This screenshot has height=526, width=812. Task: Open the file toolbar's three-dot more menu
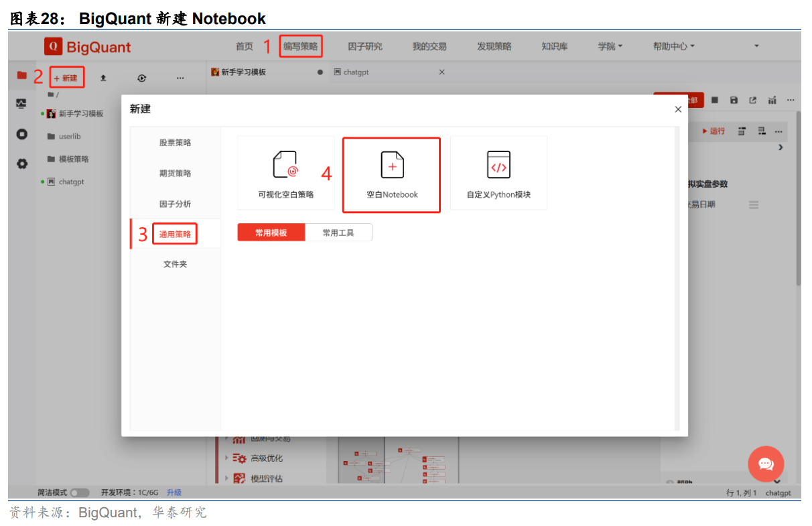coord(180,78)
